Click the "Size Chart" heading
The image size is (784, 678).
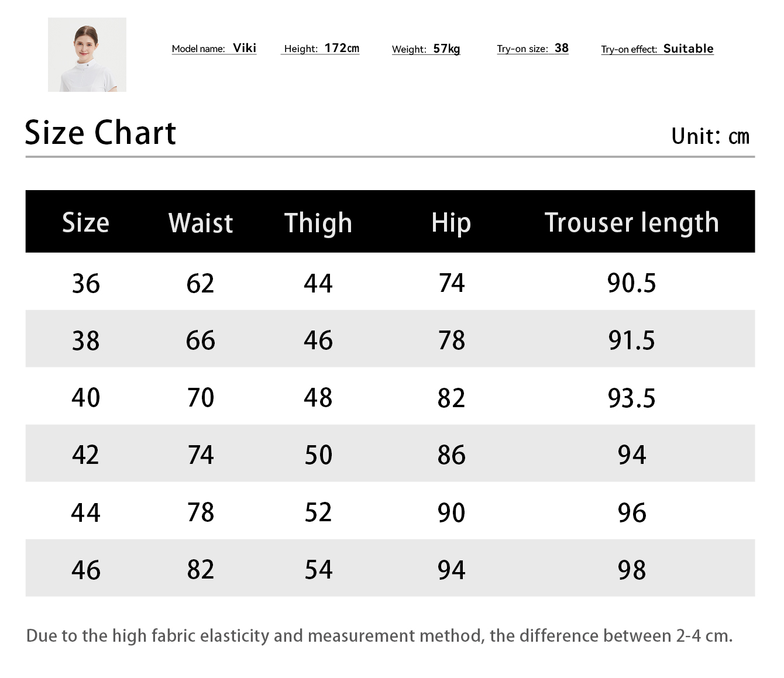coord(100,133)
